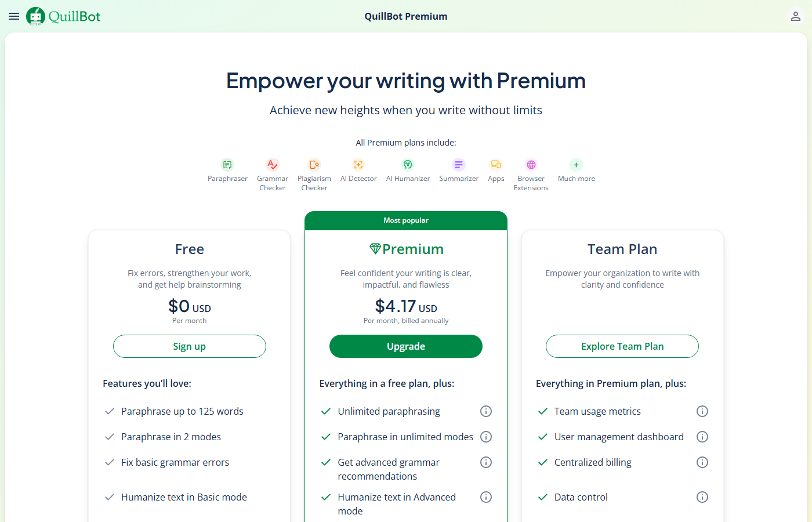The image size is (812, 522).
Task: Click the Sign up button
Action: tap(189, 346)
